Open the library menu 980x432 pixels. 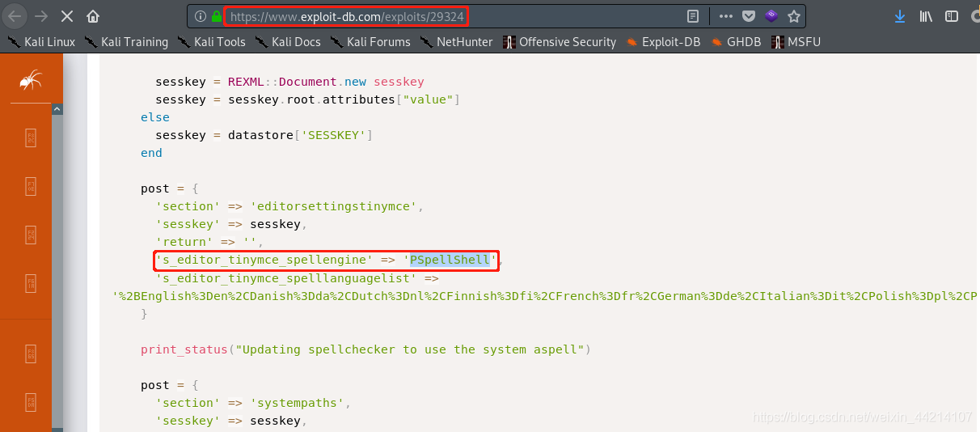click(927, 16)
